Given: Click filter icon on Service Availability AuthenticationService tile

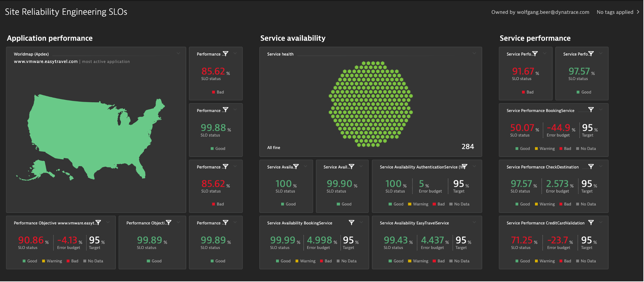Looking at the screenshot, I should pos(465,167).
